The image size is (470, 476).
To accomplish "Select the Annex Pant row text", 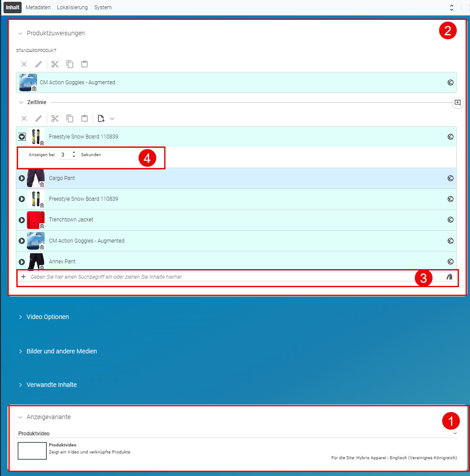I will (x=62, y=261).
